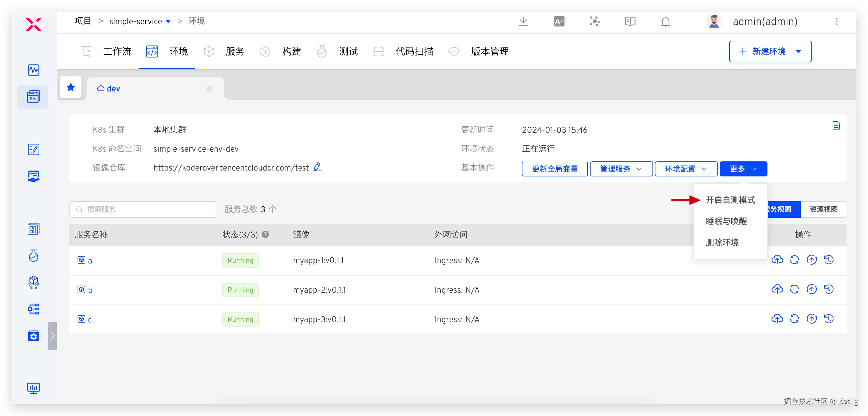Viewport: 868px width, 416px height.
Task: Go to 测试 tab
Action: pos(337,52)
